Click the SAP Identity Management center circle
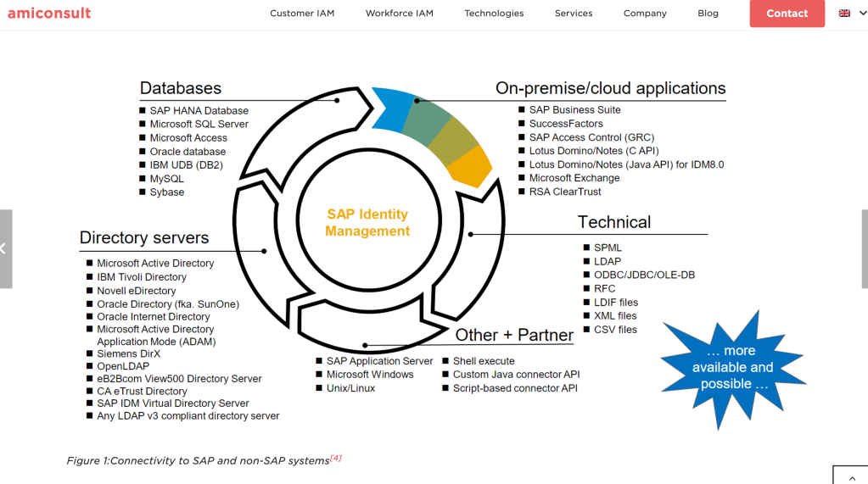Screen dimensions: 868x484 pos(367,223)
